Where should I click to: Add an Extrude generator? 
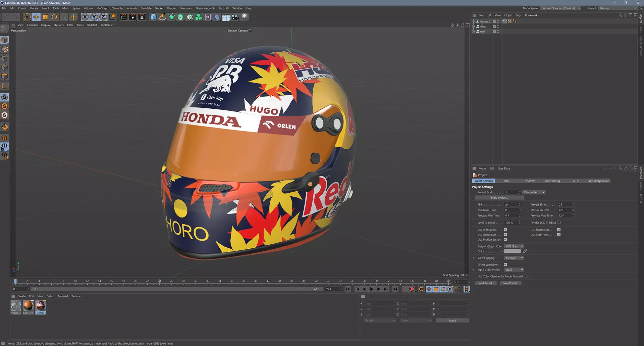click(180, 17)
